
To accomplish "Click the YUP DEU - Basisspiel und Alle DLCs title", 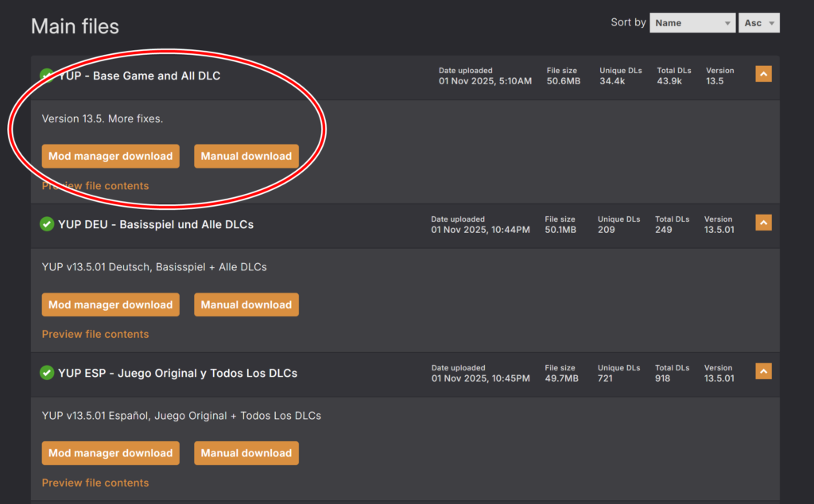I will coord(156,224).
